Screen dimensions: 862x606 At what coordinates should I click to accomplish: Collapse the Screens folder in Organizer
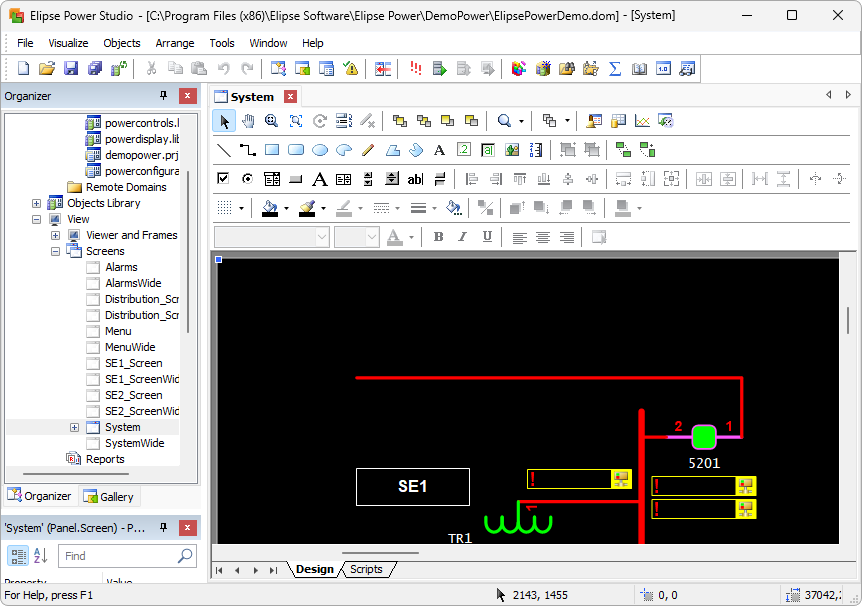coord(56,251)
